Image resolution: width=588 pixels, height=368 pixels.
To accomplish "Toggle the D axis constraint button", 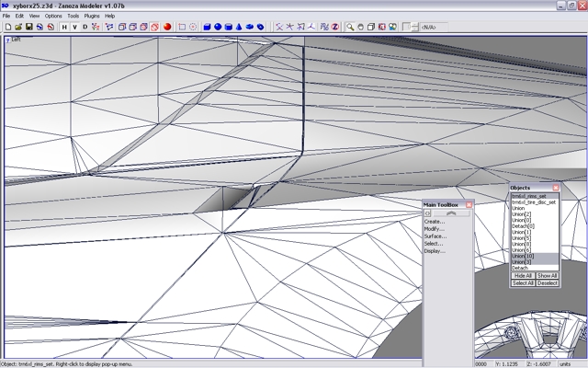I will [x=85, y=27].
